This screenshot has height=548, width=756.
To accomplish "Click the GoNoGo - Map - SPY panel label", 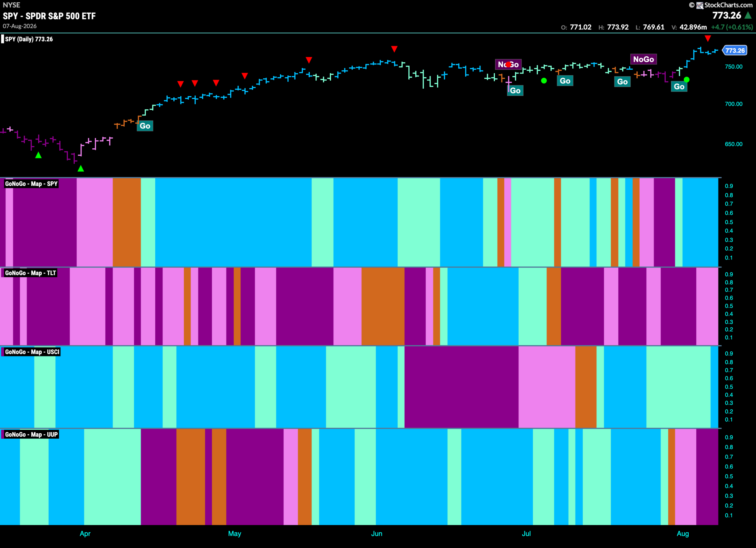I will [31, 184].
